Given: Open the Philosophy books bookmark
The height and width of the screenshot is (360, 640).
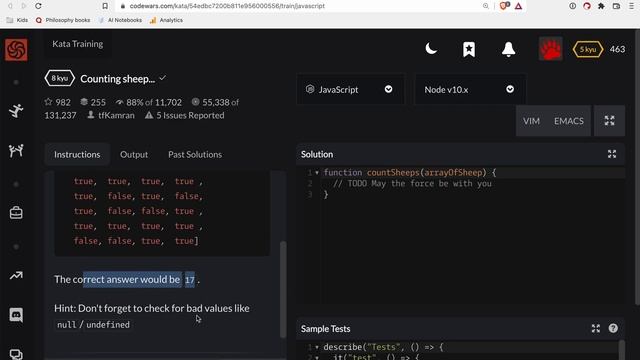Looking at the screenshot, I should pyautogui.click(x=63, y=20).
